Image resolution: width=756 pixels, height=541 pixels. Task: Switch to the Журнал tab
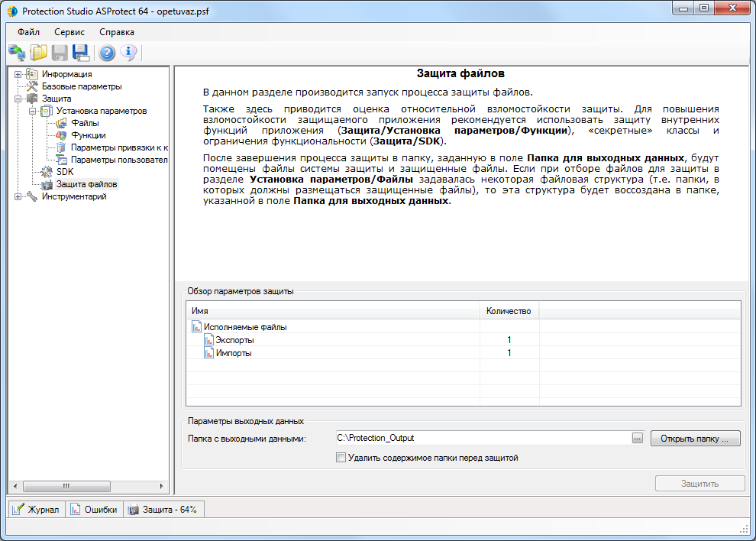point(36,509)
